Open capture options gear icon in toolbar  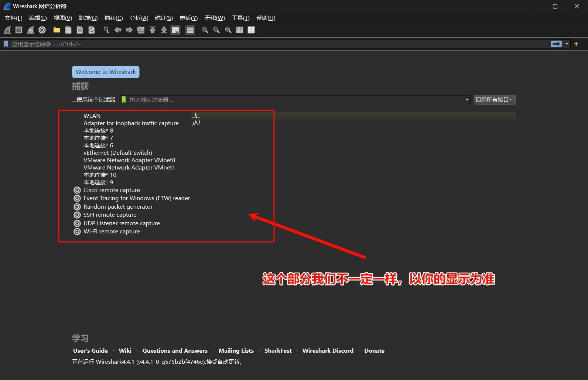coord(42,30)
